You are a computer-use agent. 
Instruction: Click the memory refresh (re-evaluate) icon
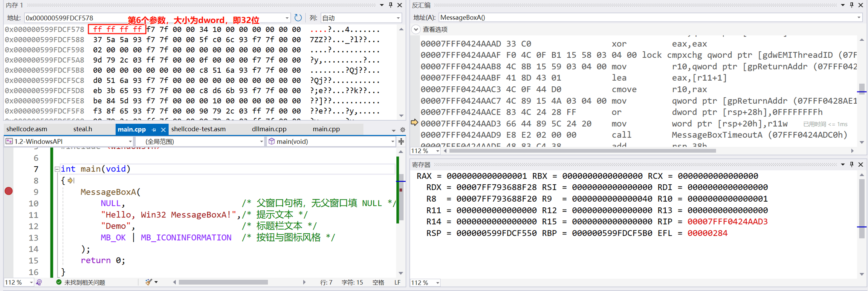point(298,18)
